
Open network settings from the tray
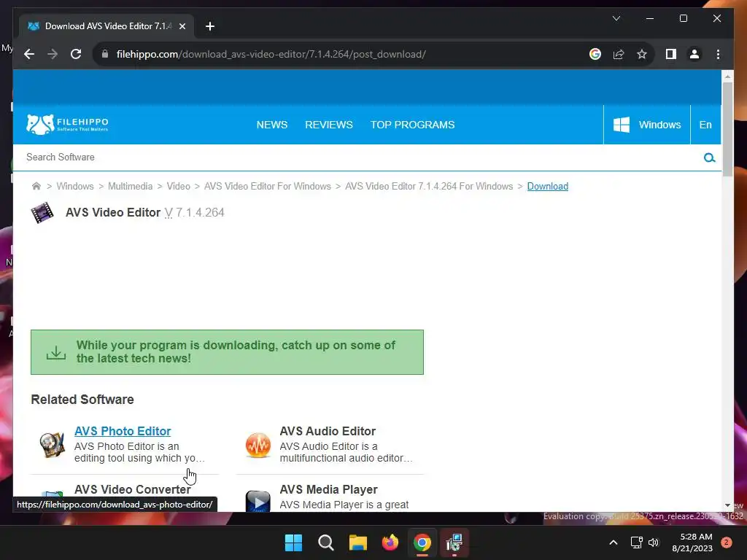[636, 542]
